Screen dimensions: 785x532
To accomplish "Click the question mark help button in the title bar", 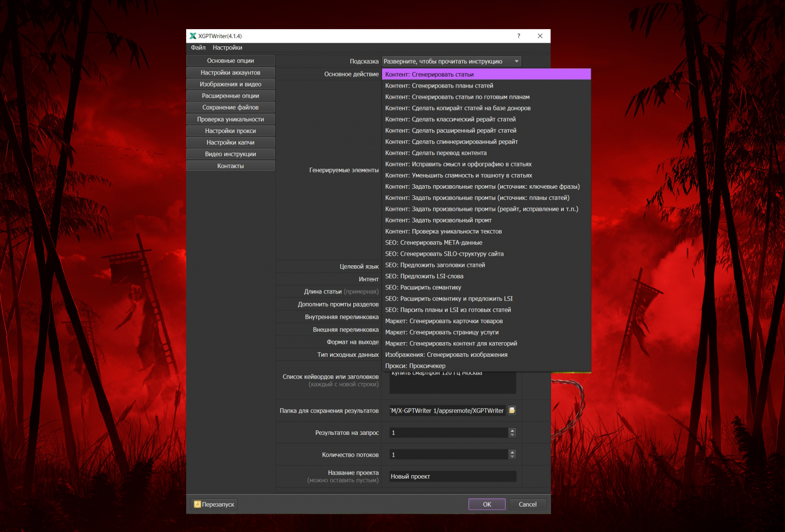I will pyautogui.click(x=519, y=36).
